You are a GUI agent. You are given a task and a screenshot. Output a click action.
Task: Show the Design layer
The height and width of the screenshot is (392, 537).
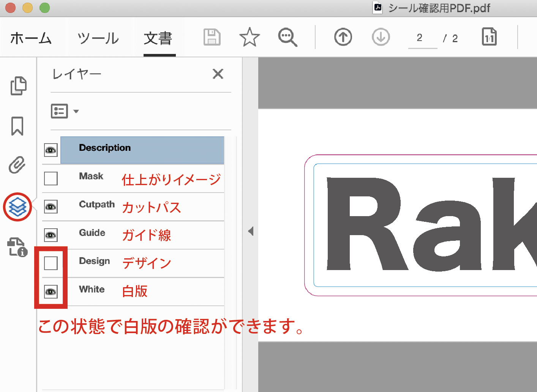[51, 262]
